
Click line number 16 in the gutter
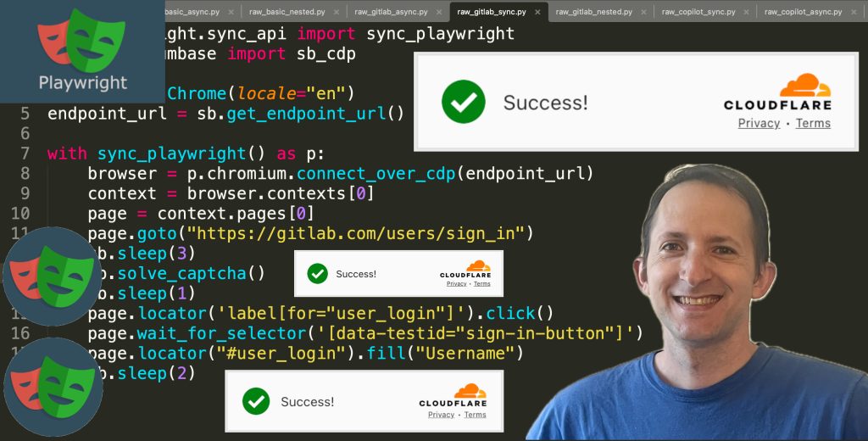pos(20,333)
